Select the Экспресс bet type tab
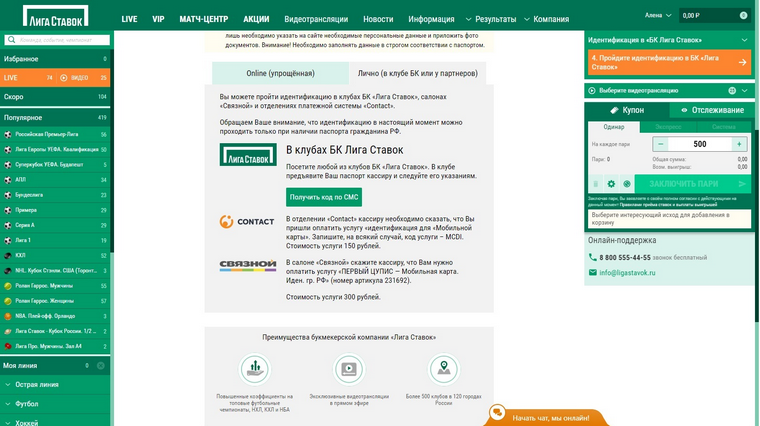This screenshot has width=760, height=426. tap(668, 127)
